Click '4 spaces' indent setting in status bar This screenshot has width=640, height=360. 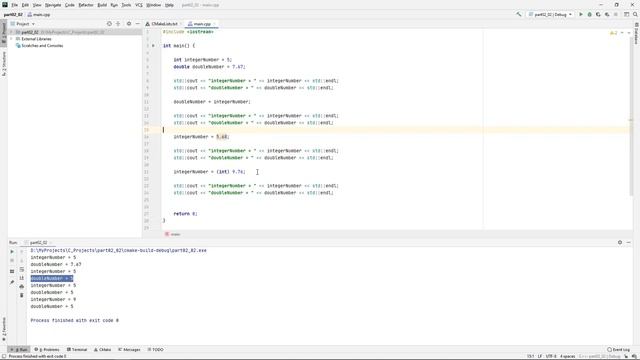(567, 356)
